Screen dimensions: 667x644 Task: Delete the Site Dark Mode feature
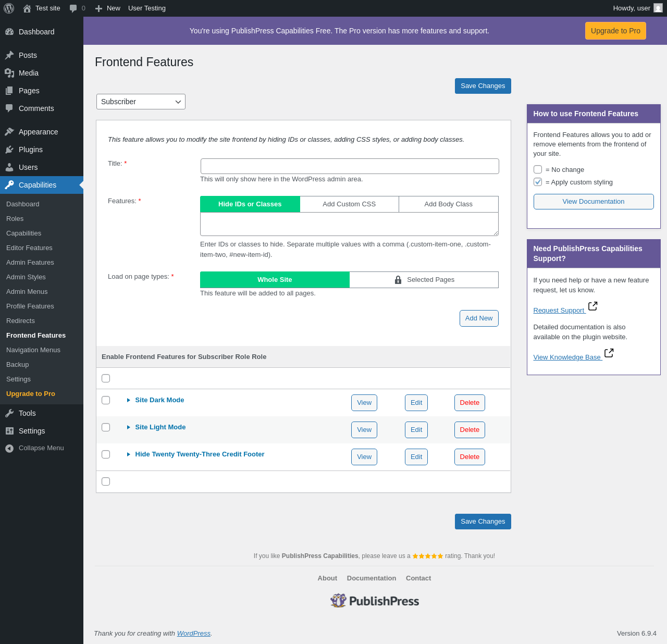470,403
